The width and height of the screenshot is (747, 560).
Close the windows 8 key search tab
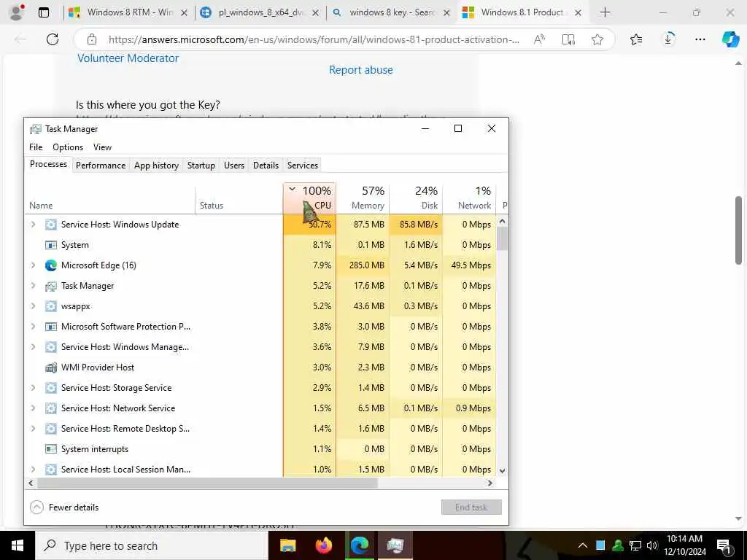coord(446,13)
